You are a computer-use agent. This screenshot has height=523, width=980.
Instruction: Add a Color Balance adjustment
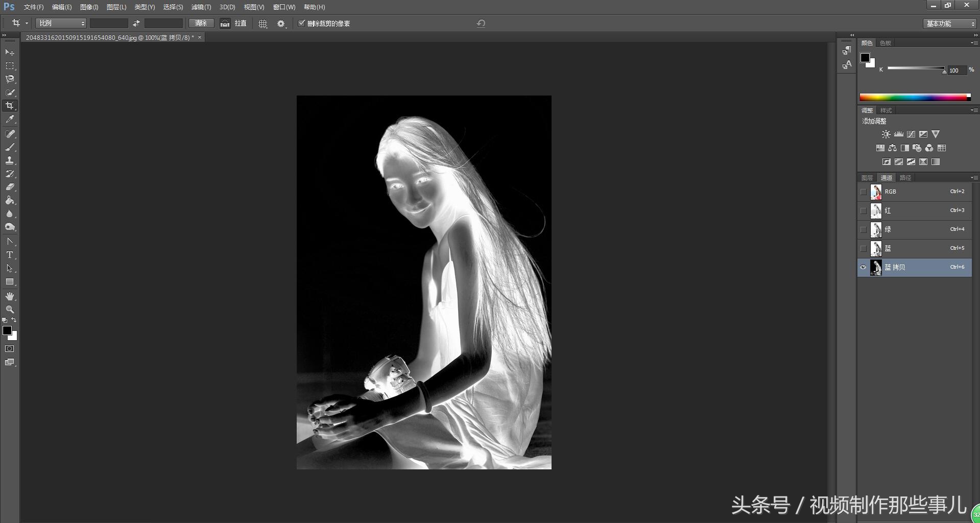coord(892,148)
